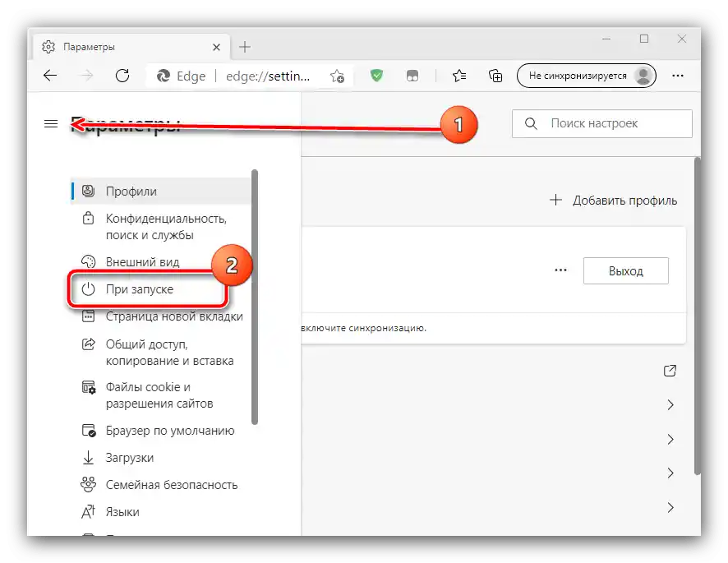Click the Выход button
Viewport: 728px width, 563px height.
(x=626, y=270)
